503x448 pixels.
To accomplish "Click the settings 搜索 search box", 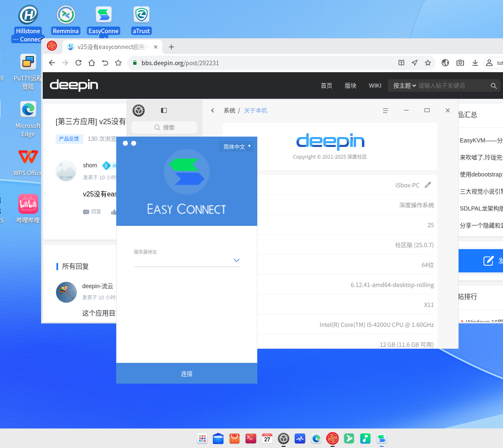I will tap(164, 127).
